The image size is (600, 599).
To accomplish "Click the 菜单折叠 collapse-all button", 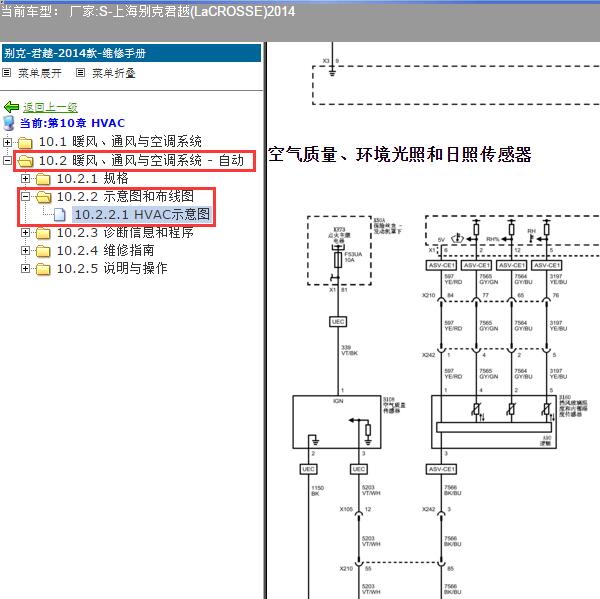I will click(114, 73).
